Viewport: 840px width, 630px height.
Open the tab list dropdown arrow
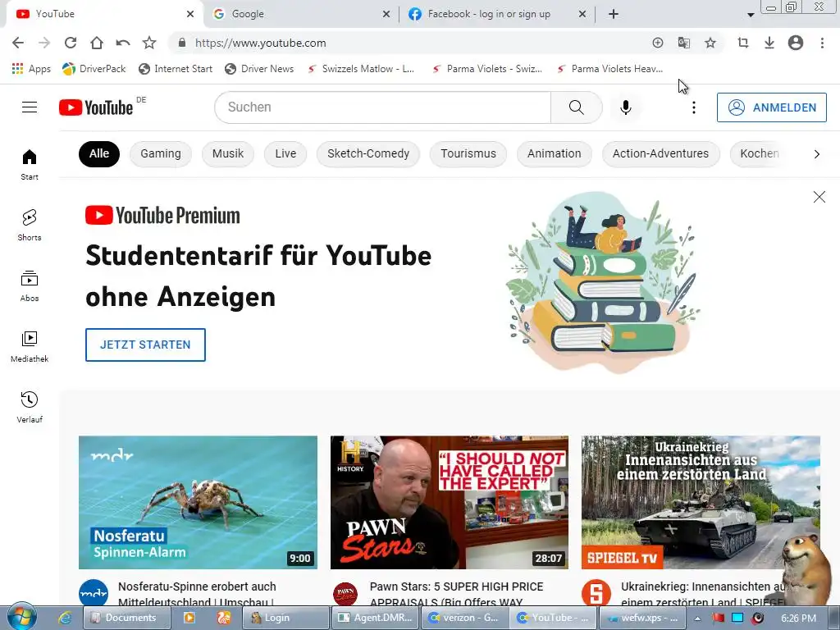tap(751, 15)
